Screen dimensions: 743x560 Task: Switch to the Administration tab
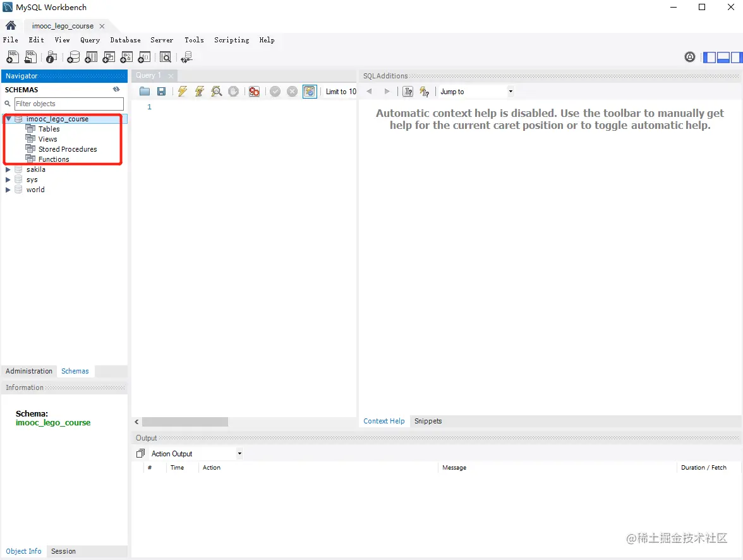tap(29, 371)
